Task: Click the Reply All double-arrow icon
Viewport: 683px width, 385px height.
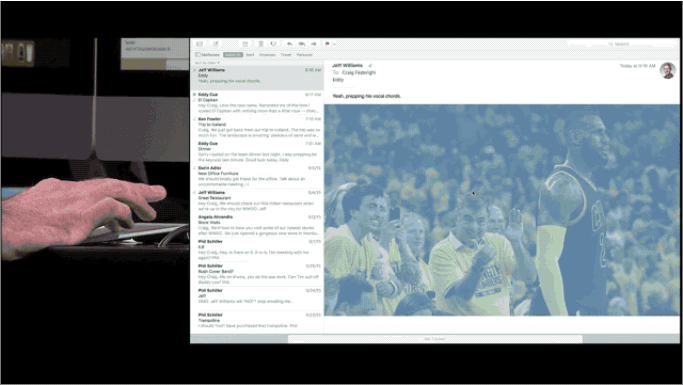Action: coord(301,44)
